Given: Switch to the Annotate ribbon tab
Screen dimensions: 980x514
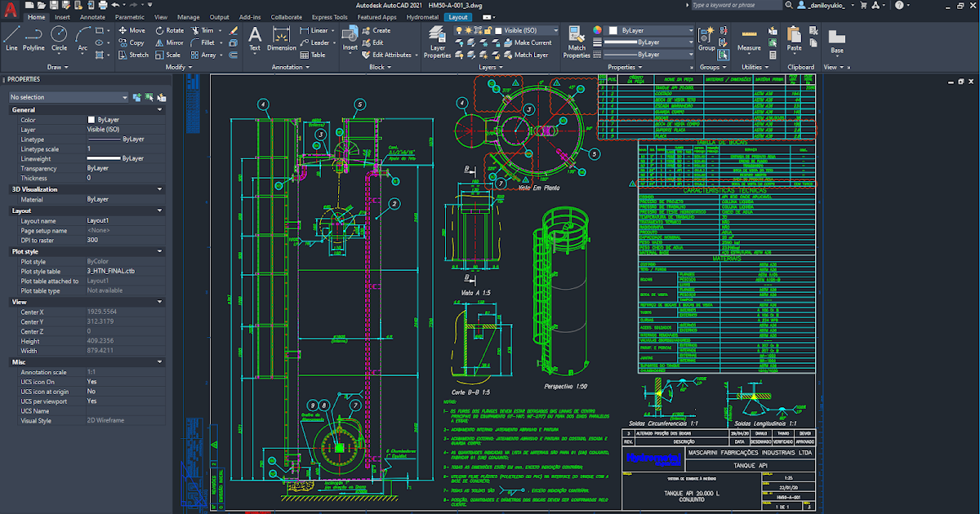Looking at the screenshot, I should [x=92, y=16].
